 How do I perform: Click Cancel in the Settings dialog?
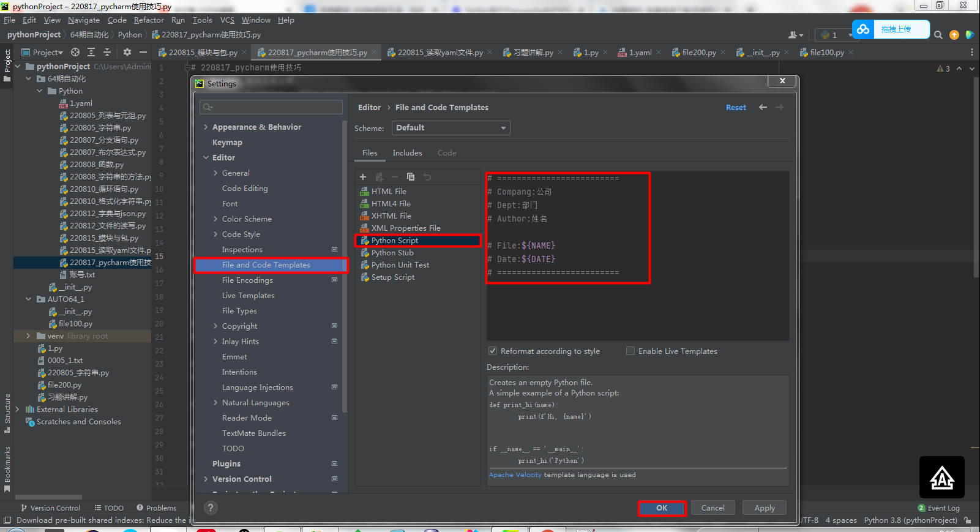pyautogui.click(x=713, y=508)
